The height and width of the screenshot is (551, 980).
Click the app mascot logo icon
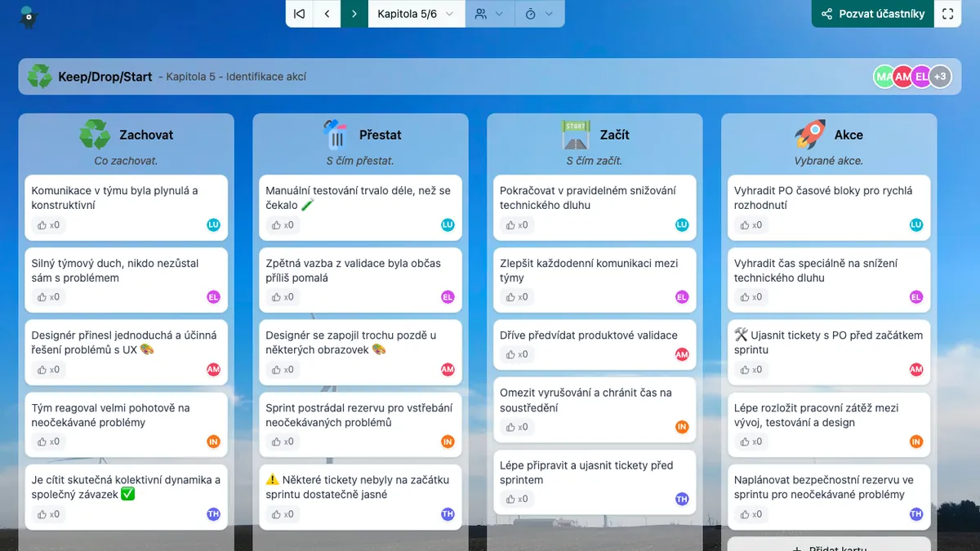(x=29, y=16)
